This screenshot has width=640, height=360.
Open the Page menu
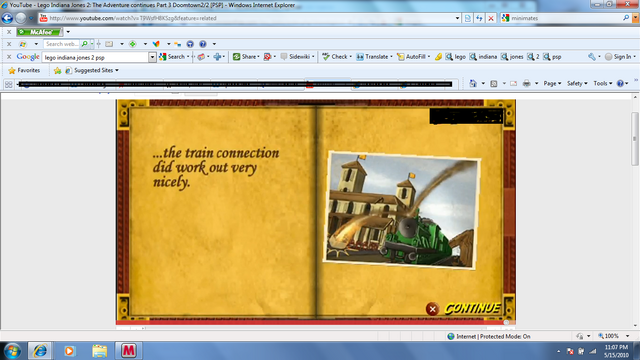pos(552,83)
